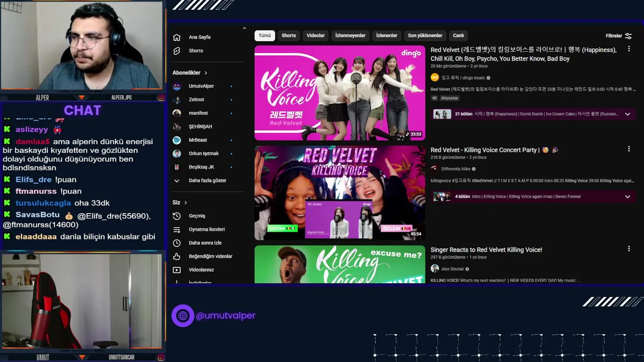Select İzlenmeyenler filter chip

[350, 36]
